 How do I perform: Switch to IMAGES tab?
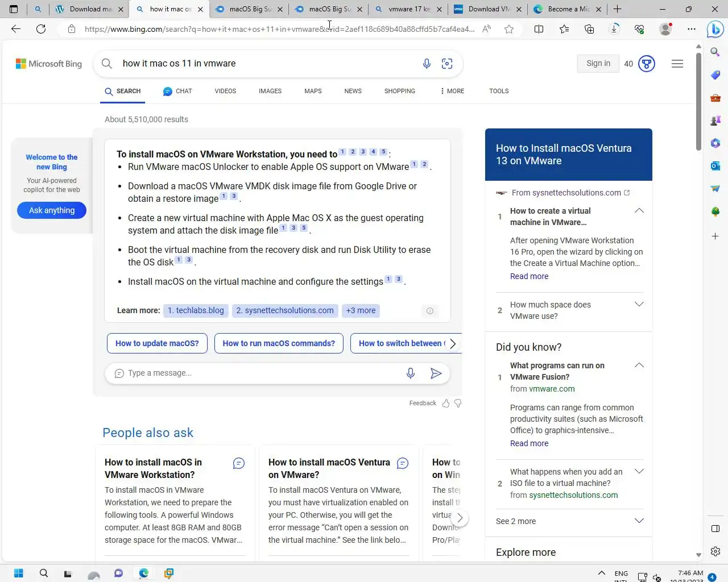[270, 91]
